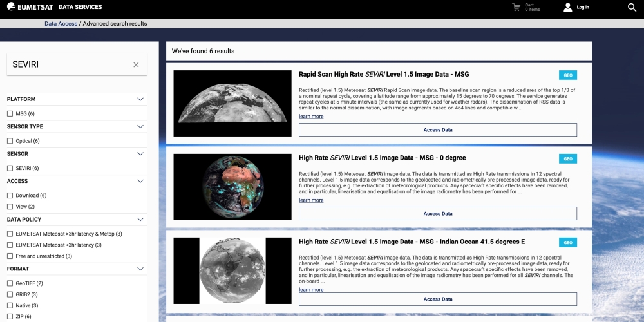Click the "We've found 6 results" text
This screenshot has width=644, height=322.
tap(203, 52)
